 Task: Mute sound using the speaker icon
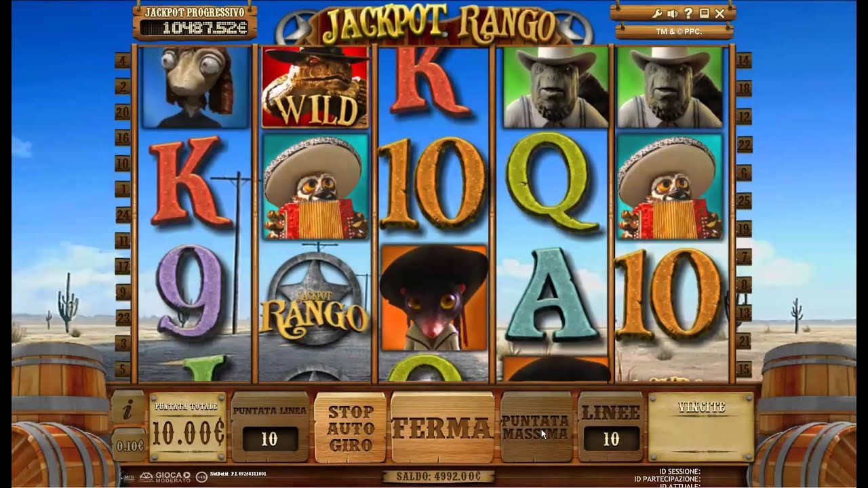tap(672, 14)
